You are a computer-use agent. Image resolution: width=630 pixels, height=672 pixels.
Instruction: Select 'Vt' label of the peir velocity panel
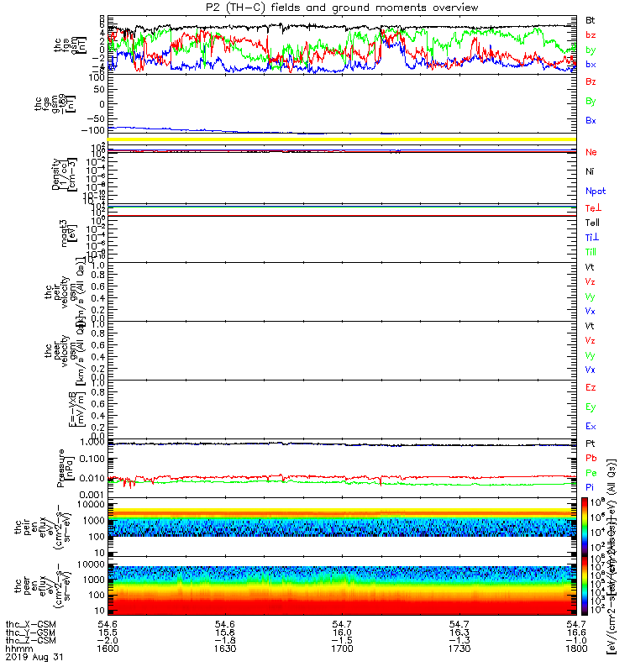click(590, 267)
